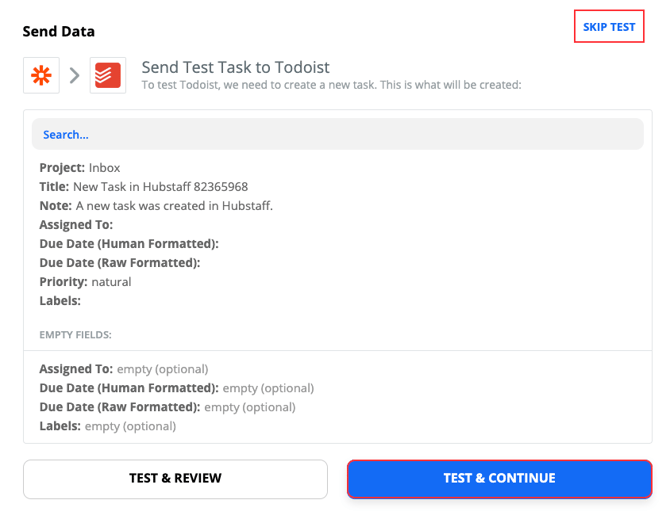Click Due Date (Raw Formatted) empty optional entry

[x=167, y=407]
